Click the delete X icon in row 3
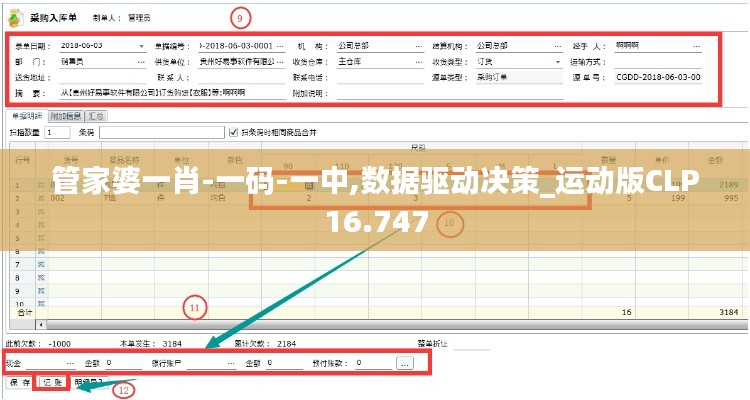Viewport: 750px width, 400px height. (x=41, y=211)
